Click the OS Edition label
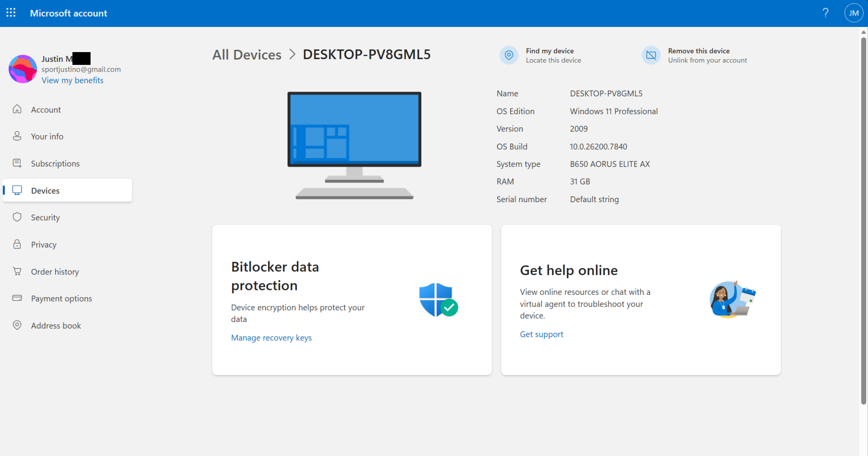This screenshot has width=868, height=456. coord(515,111)
